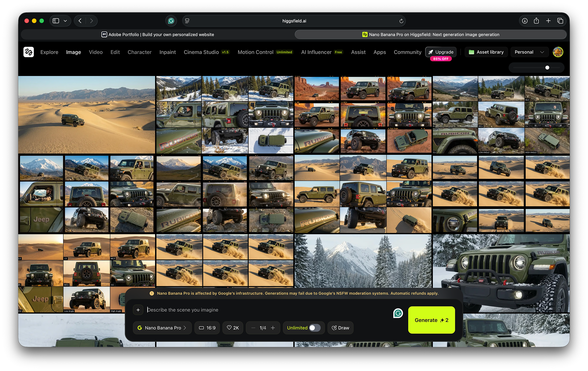Adjust the thumbnail size slider
This screenshot has width=588, height=371.
click(x=547, y=68)
